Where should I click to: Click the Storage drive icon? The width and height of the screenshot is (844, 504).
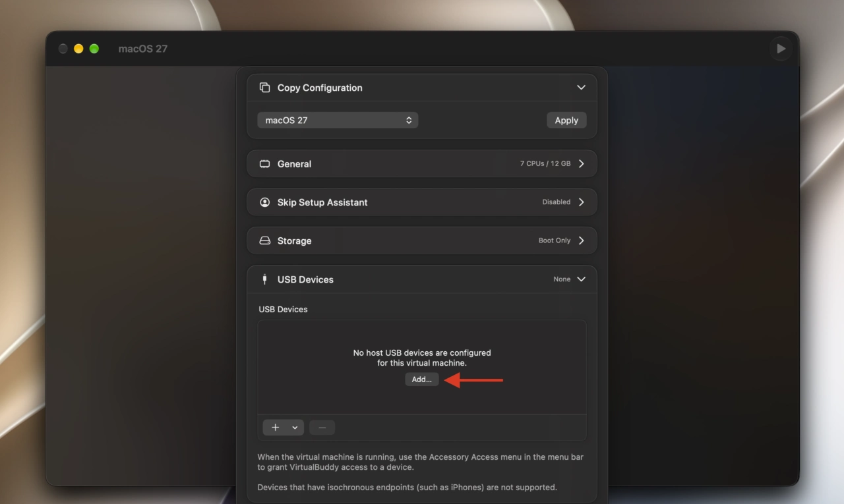[265, 240]
